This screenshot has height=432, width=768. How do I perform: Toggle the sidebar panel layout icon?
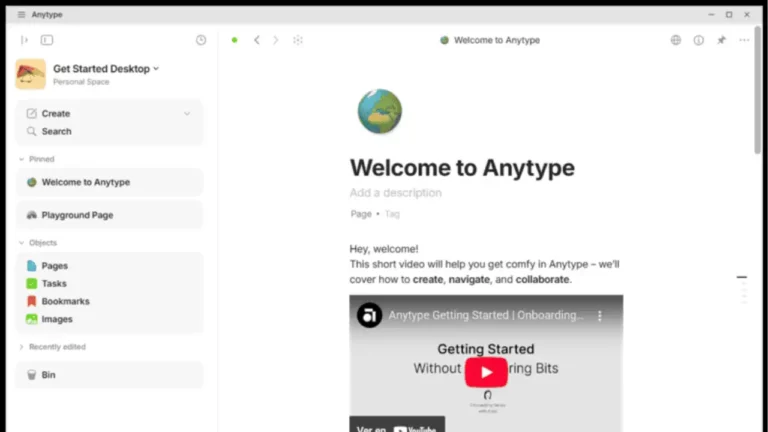point(47,40)
